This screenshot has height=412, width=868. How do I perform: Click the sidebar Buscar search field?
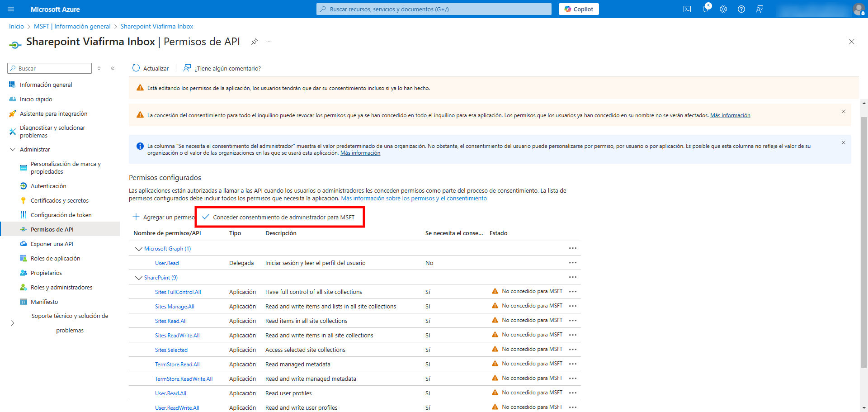pyautogui.click(x=50, y=68)
